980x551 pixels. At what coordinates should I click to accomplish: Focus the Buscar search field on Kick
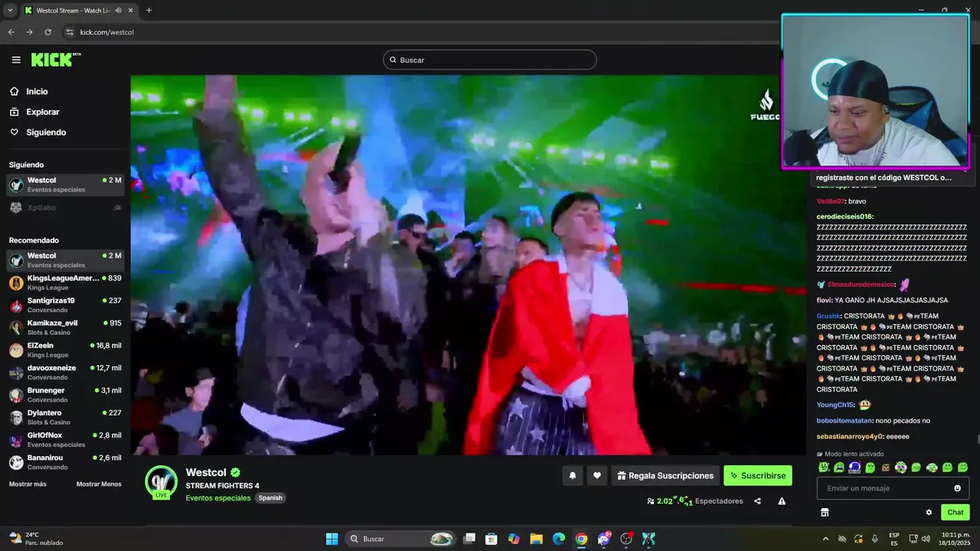(490, 60)
